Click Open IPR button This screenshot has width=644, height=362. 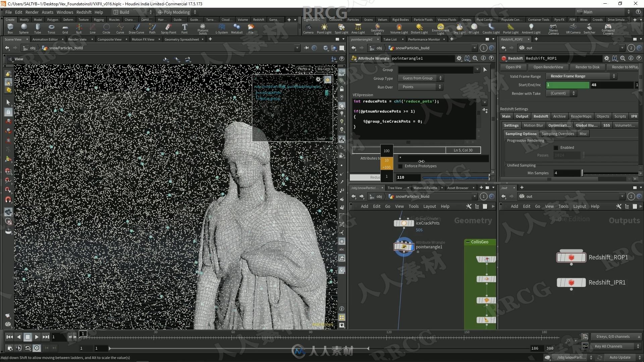tap(514, 67)
